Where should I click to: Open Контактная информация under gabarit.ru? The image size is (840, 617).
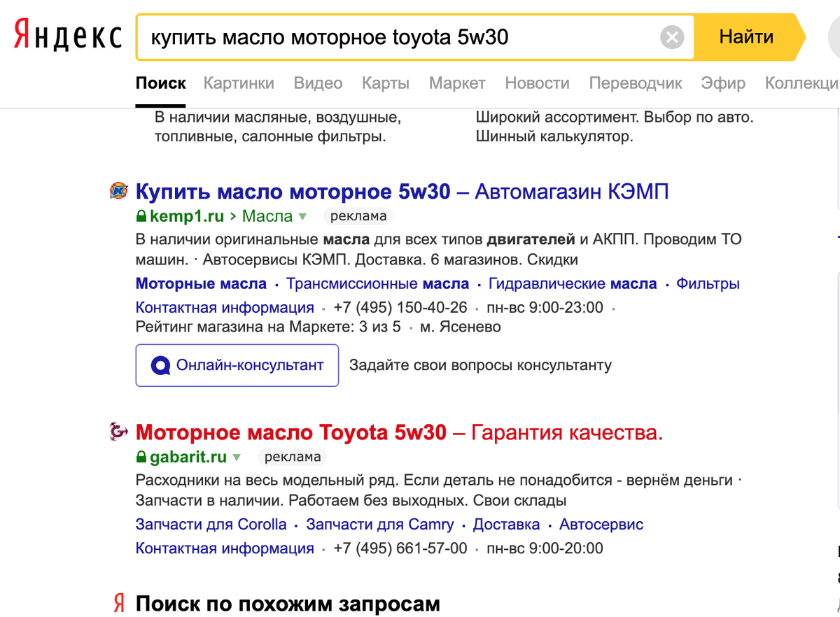click(x=225, y=548)
